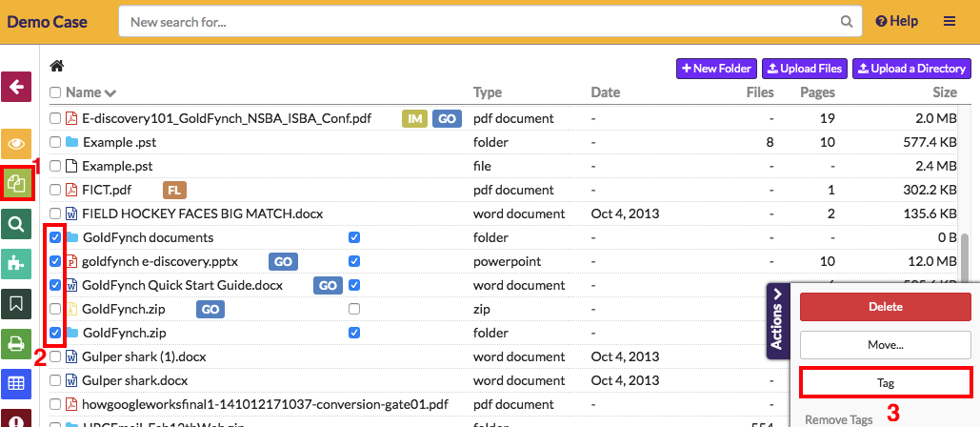Open the Help link
This screenshot has height=427, width=980.
coord(897,21)
